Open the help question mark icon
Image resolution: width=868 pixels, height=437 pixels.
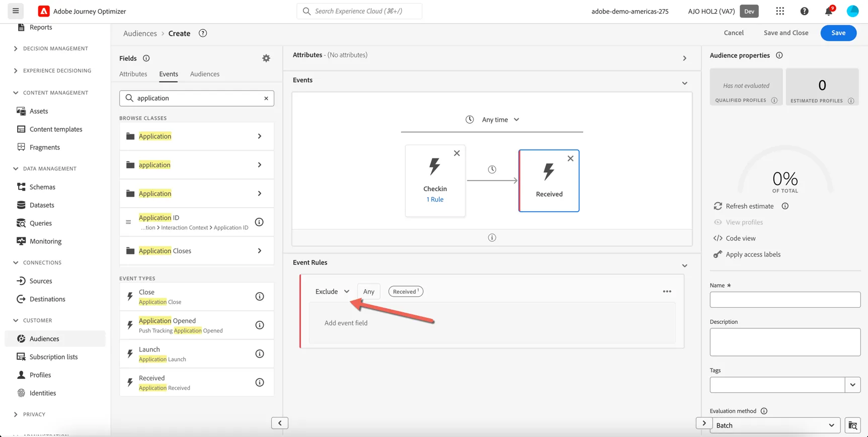(x=804, y=11)
